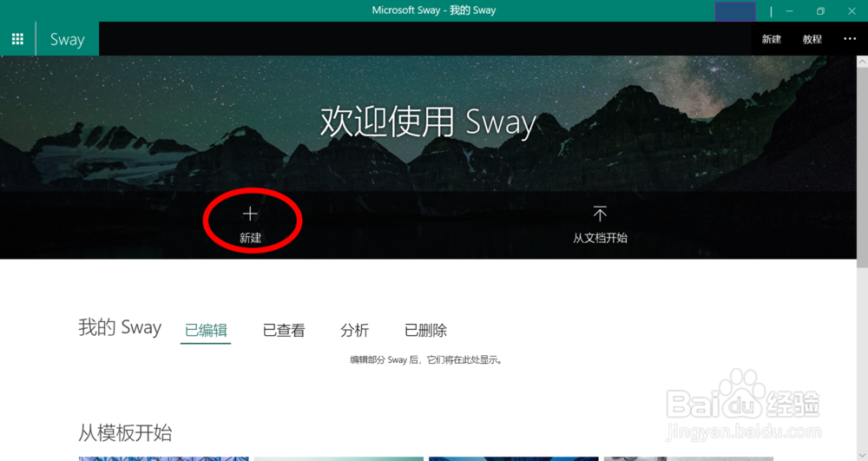868x461 pixels.
Task: Click the 从模板开始 heading
Action: click(x=125, y=432)
